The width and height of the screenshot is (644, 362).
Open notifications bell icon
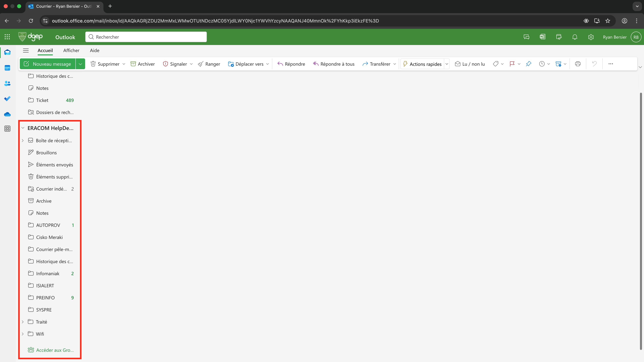[x=575, y=37]
